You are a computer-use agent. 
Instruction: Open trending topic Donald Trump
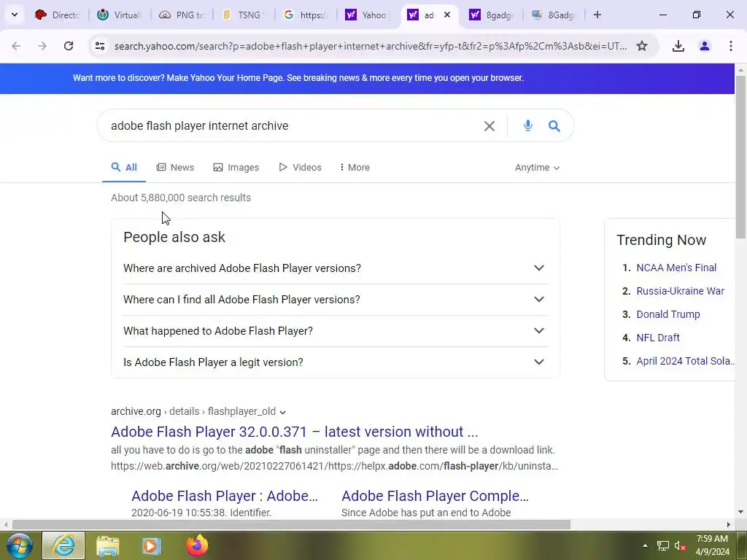(x=668, y=314)
